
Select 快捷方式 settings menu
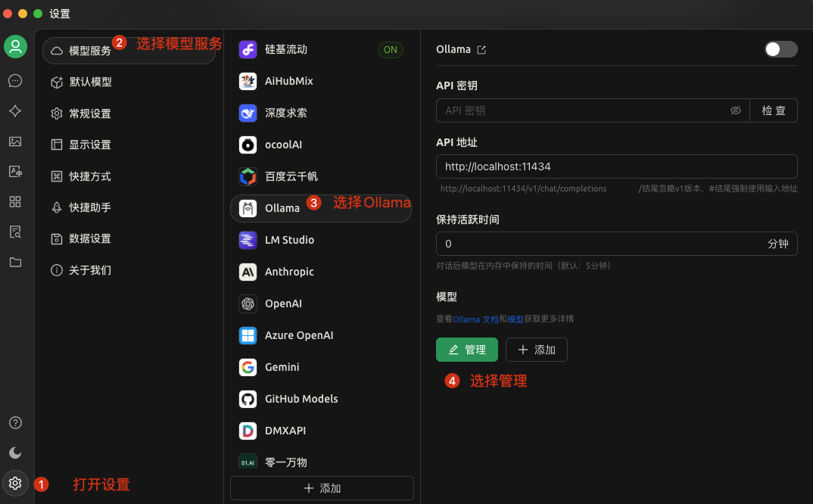[129, 176]
